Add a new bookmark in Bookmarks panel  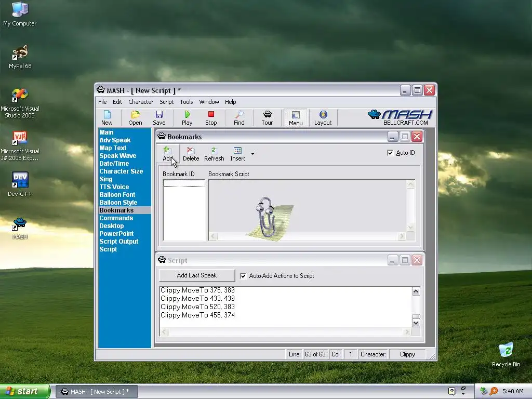(168, 154)
